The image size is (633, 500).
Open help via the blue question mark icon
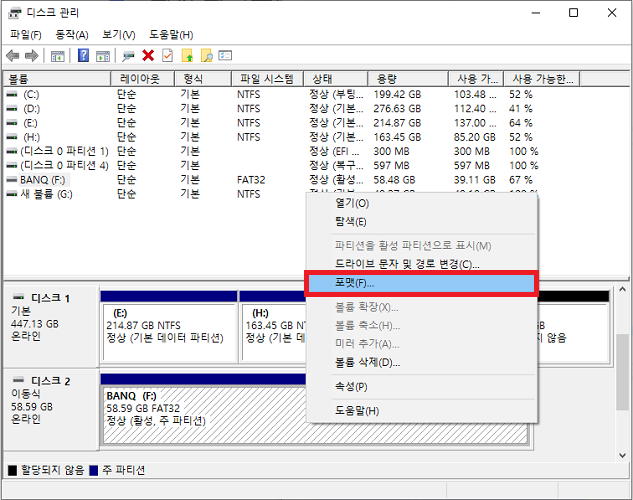[x=83, y=55]
